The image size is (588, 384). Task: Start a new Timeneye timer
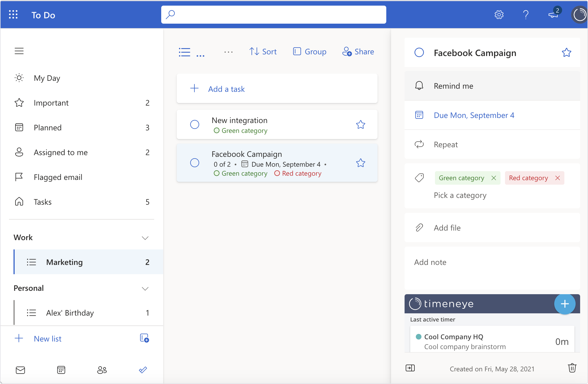pyautogui.click(x=565, y=304)
